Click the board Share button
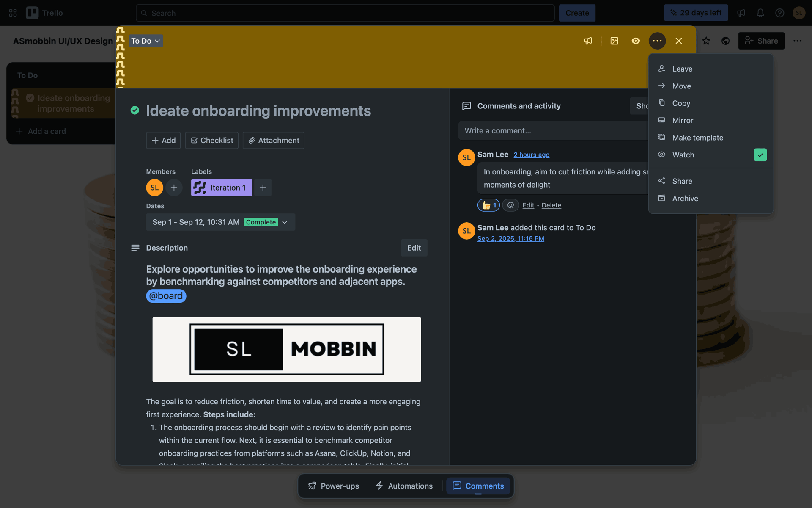The image size is (812, 508). point(761,41)
